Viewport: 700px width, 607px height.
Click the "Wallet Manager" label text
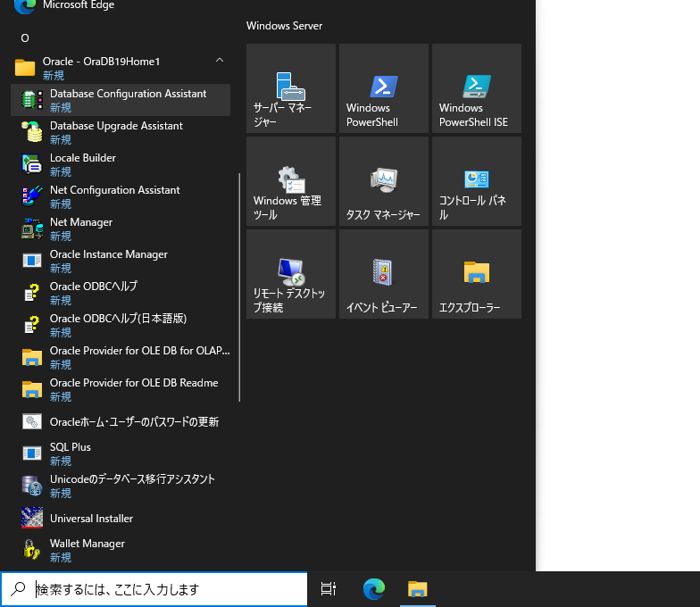(87, 544)
